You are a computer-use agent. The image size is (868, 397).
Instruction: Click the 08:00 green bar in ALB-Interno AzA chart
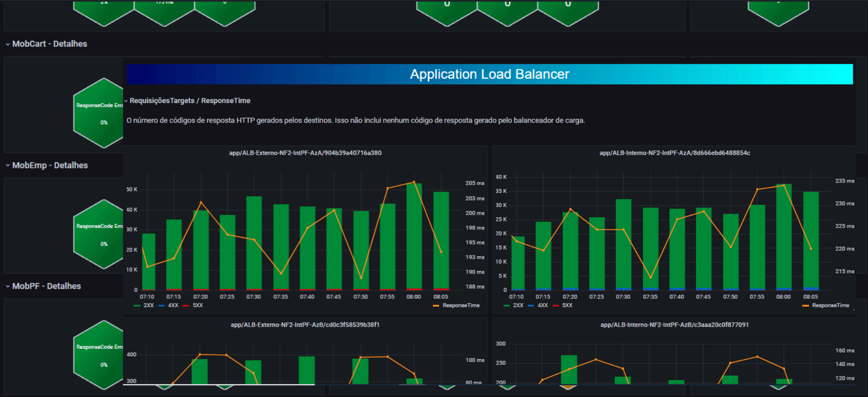pos(784,236)
